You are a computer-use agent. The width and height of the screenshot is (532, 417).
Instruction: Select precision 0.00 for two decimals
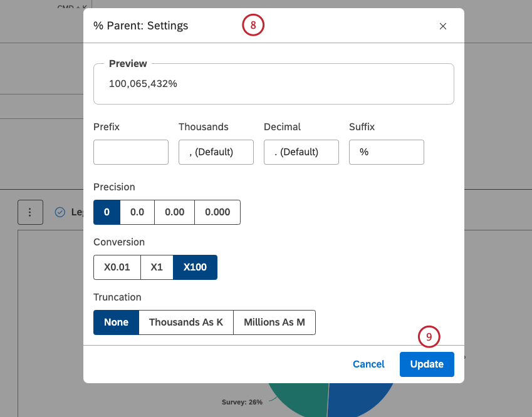174,212
